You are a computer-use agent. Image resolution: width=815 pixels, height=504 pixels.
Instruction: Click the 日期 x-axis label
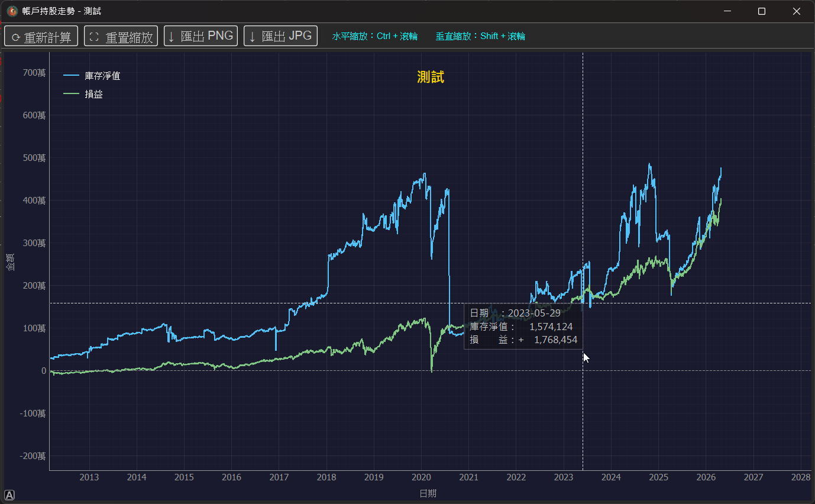point(428,493)
